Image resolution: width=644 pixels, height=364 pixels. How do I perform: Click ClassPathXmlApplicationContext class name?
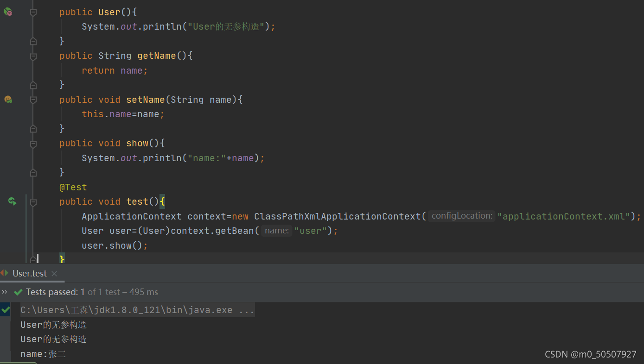[x=337, y=216]
